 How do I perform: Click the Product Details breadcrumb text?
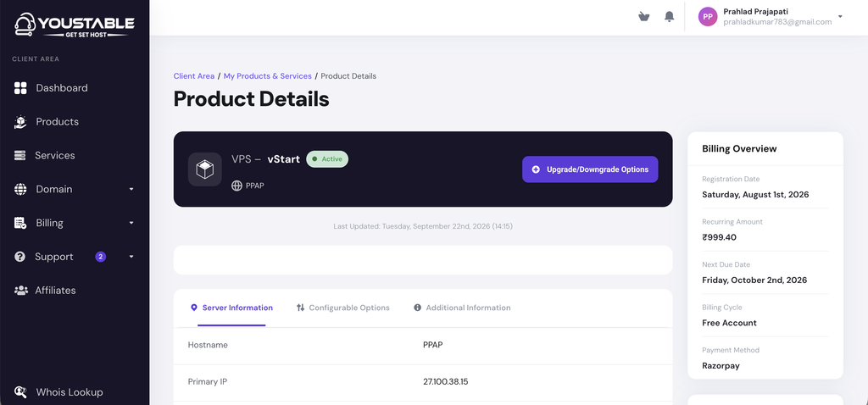(x=348, y=76)
